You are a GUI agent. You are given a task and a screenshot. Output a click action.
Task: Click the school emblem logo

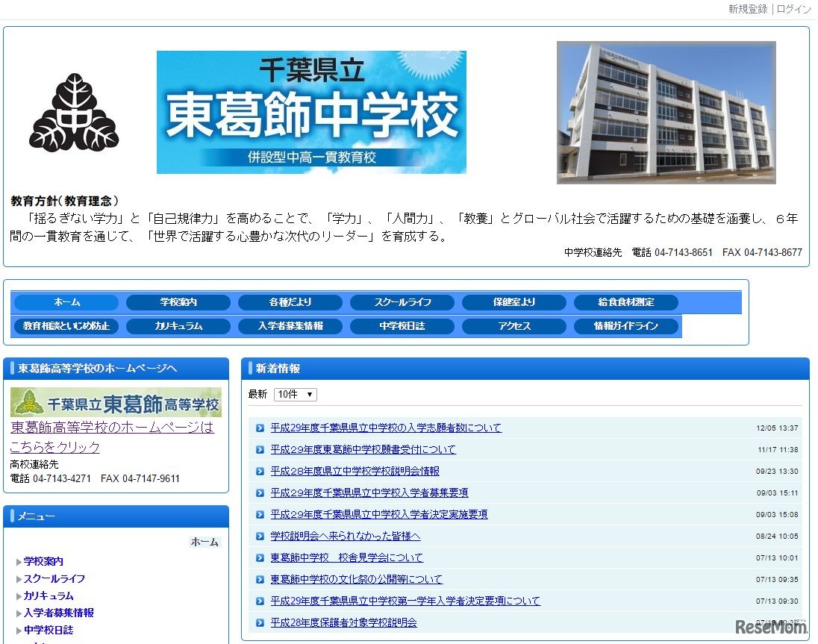tap(74, 112)
